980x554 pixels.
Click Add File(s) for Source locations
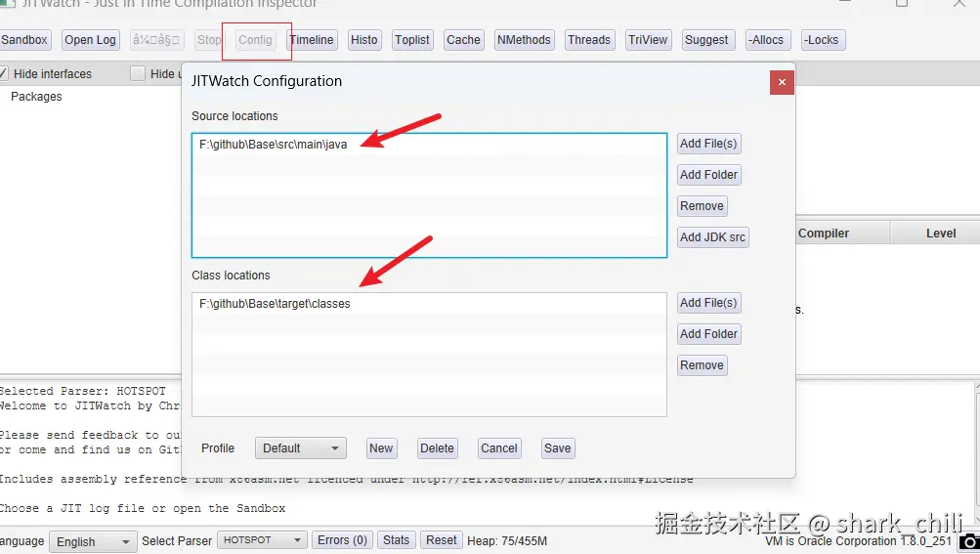click(709, 144)
